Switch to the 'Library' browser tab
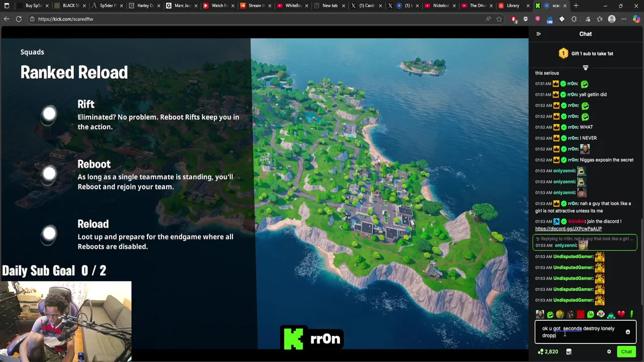Screen dimensions: 644x362 (513, 6)
